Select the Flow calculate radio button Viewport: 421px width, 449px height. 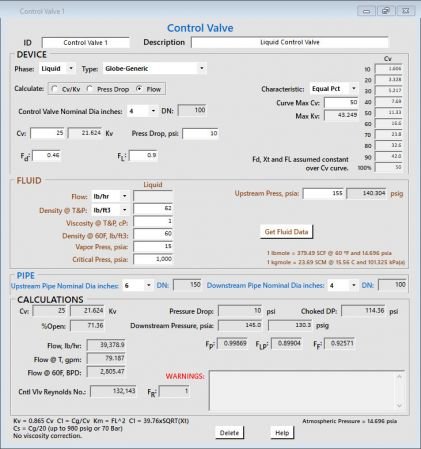pyautogui.click(x=139, y=89)
